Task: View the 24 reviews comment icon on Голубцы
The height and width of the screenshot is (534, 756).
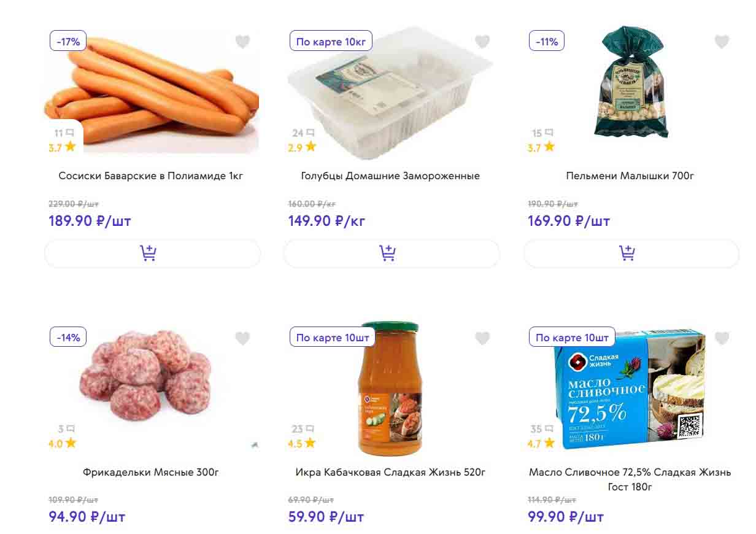Action: click(x=310, y=133)
